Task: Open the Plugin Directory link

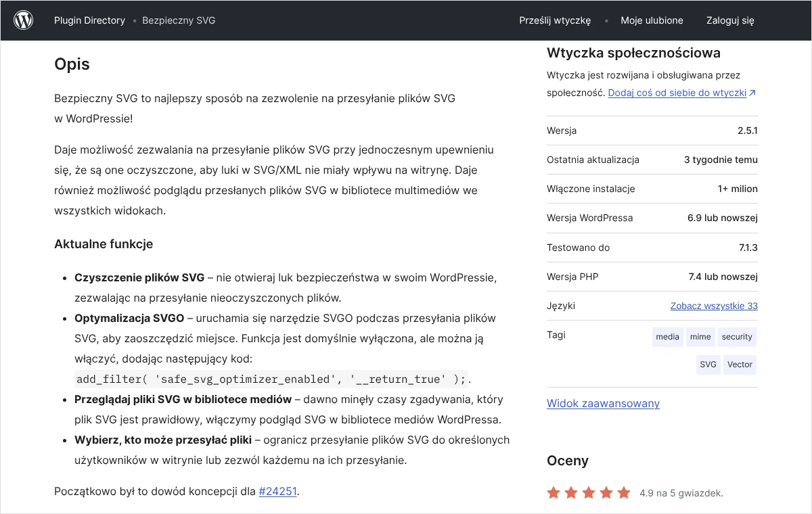Action: tap(89, 20)
